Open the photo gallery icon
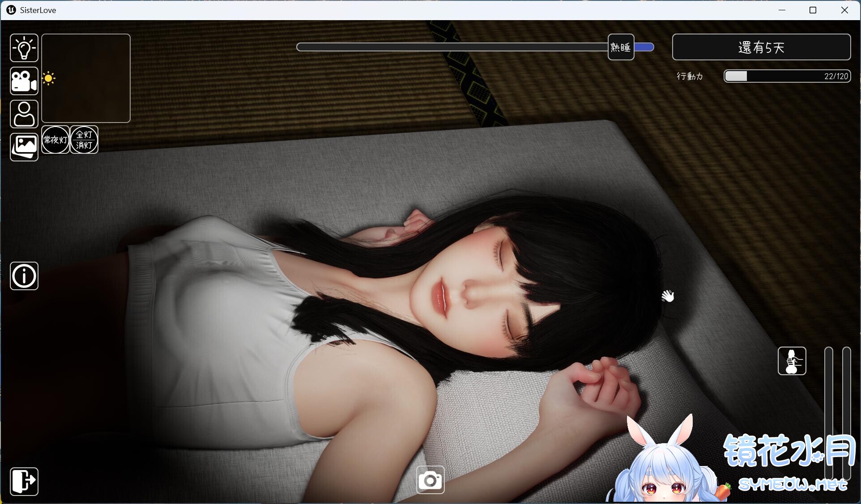The width and height of the screenshot is (861, 504). (24, 147)
